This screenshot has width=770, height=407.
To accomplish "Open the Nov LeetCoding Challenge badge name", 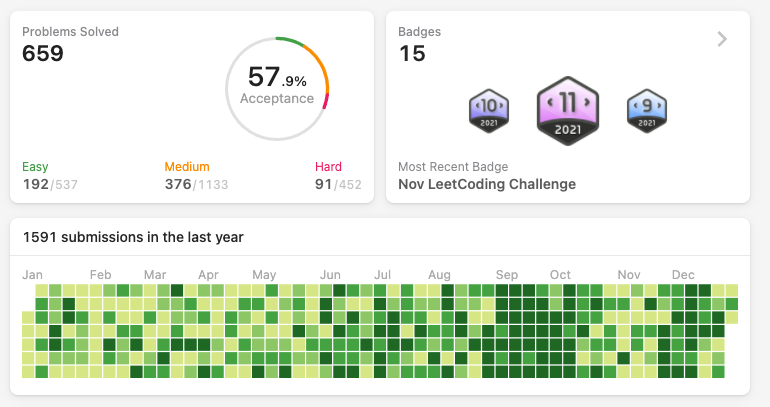I will tap(487, 184).
